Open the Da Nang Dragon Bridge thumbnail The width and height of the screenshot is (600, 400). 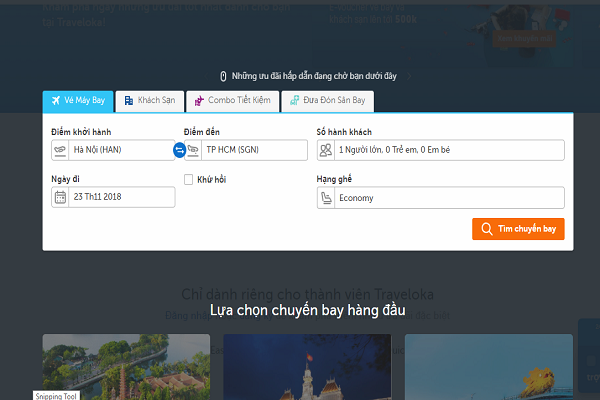[x=489, y=367]
